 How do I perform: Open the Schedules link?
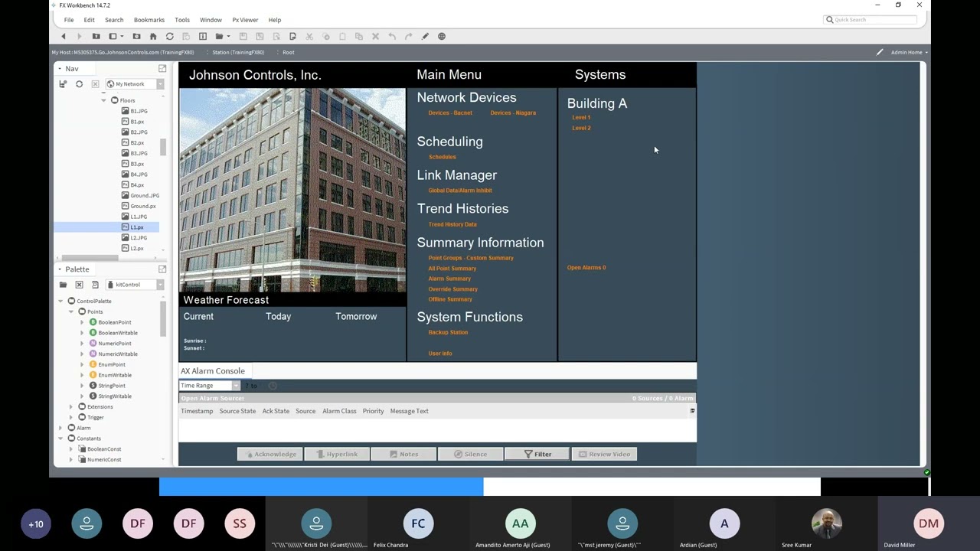[x=443, y=157]
